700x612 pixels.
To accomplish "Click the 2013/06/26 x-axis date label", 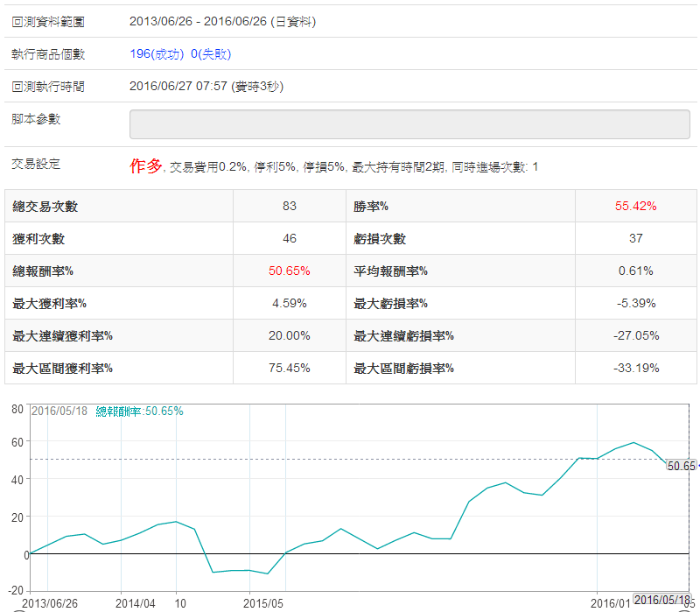I will pyautogui.click(x=49, y=603).
